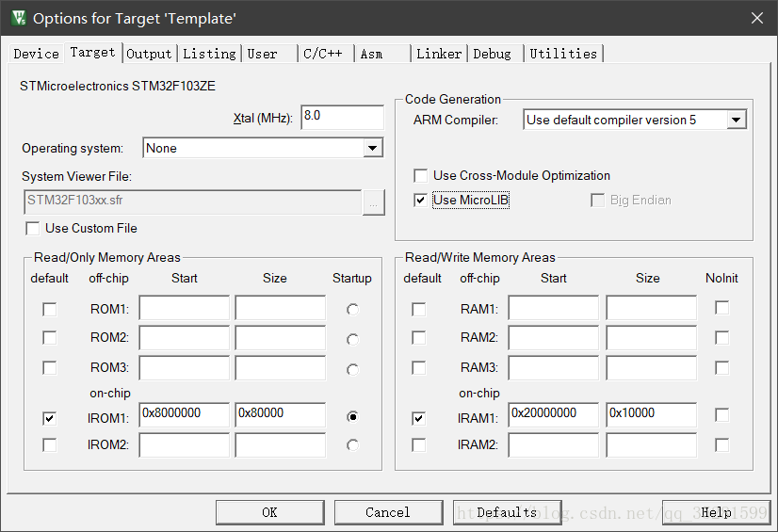Toggle the Use MicroLIB checkbox

420,201
